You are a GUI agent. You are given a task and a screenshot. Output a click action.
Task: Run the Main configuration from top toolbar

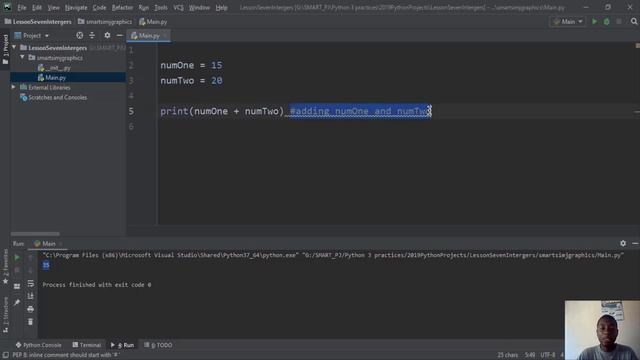click(x=594, y=22)
